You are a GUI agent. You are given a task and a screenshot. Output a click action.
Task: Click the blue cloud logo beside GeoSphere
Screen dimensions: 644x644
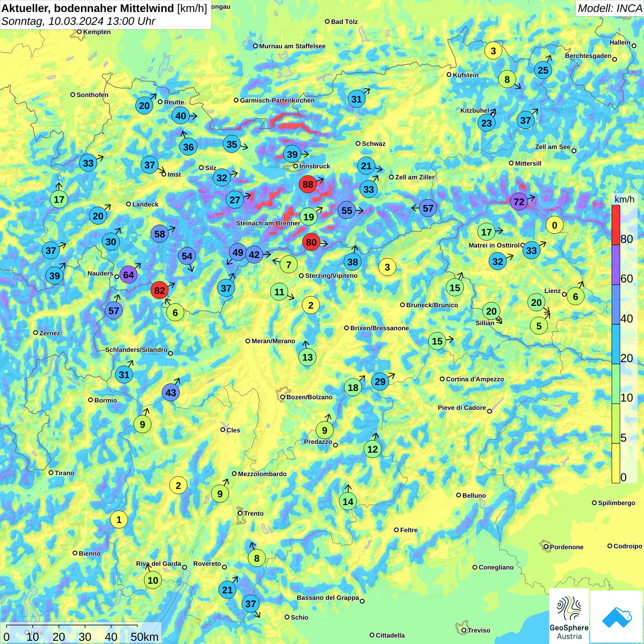[x=616, y=617]
